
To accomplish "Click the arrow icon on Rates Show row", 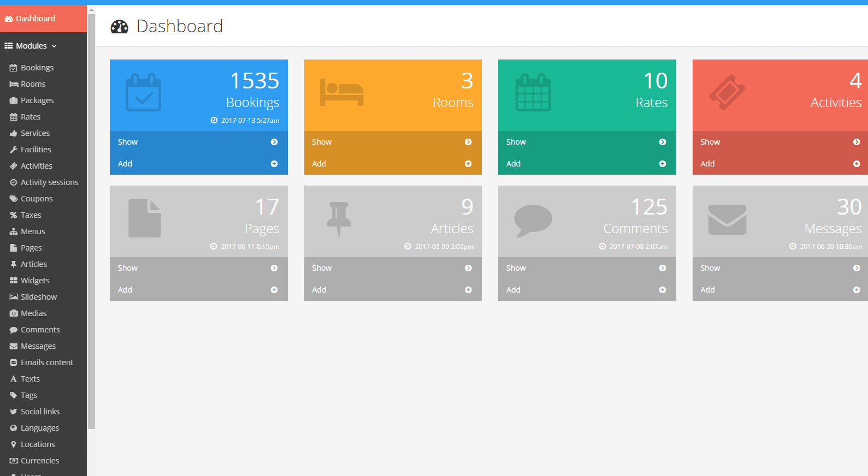I will point(663,142).
